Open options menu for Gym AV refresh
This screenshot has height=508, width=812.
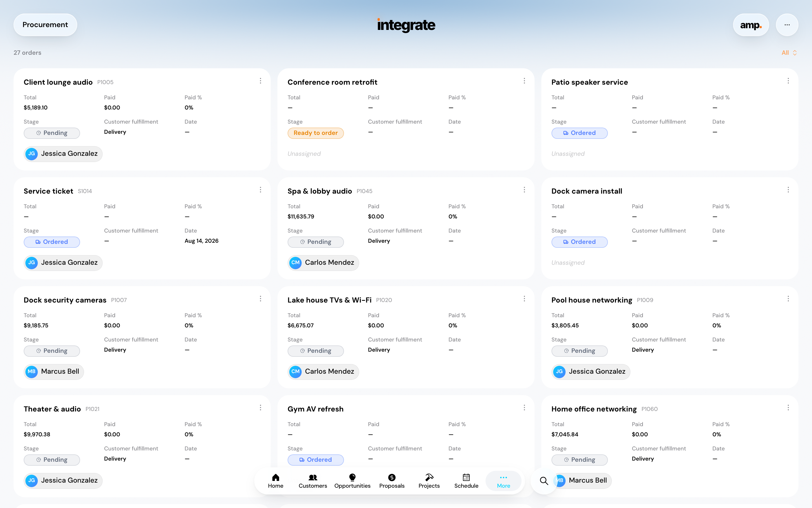click(524, 408)
